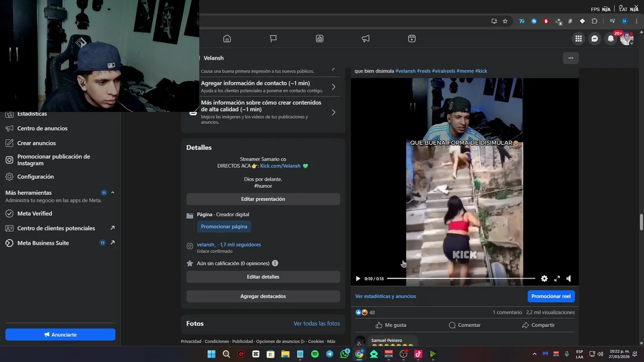Click Editar detalles button
This screenshot has height=362, width=644.
click(x=263, y=277)
